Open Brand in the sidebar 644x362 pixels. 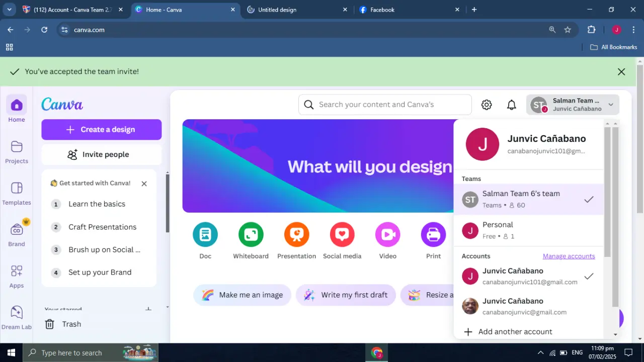17,234
